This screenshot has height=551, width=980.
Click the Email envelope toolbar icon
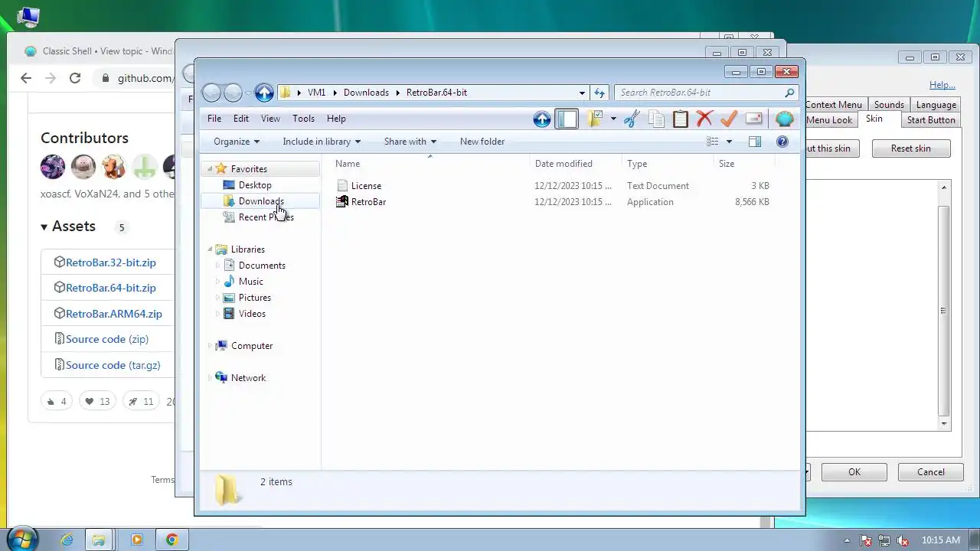(753, 119)
